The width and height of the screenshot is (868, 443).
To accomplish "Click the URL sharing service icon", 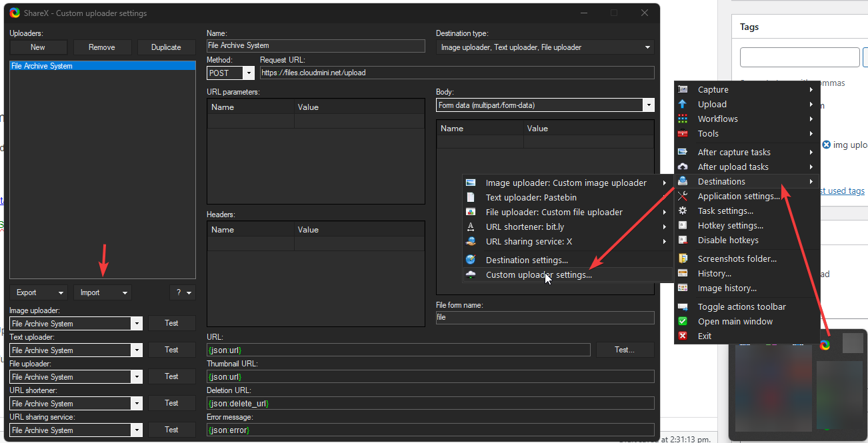I will [471, 241].
